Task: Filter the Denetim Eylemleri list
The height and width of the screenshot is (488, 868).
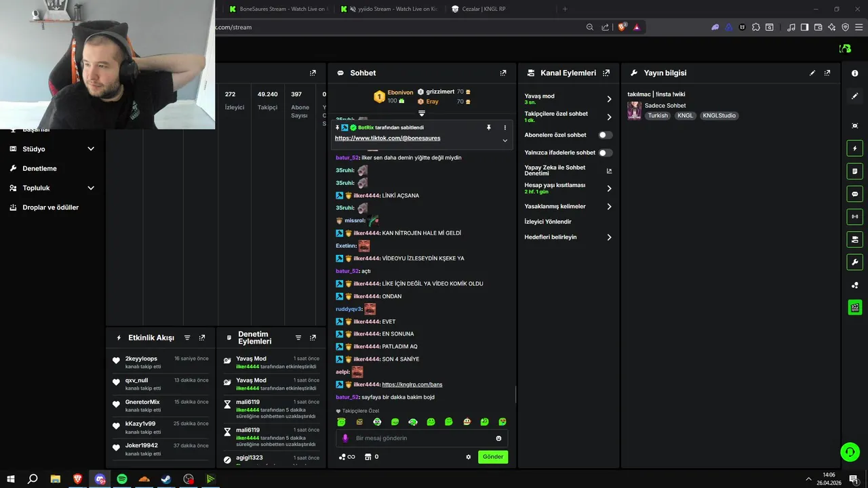Action: [x=298, y=338]
